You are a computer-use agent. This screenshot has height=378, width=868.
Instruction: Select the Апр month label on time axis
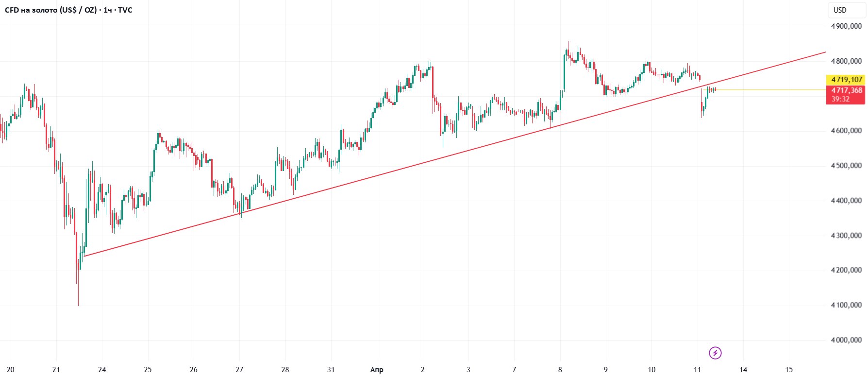click(x=377, y=370)
